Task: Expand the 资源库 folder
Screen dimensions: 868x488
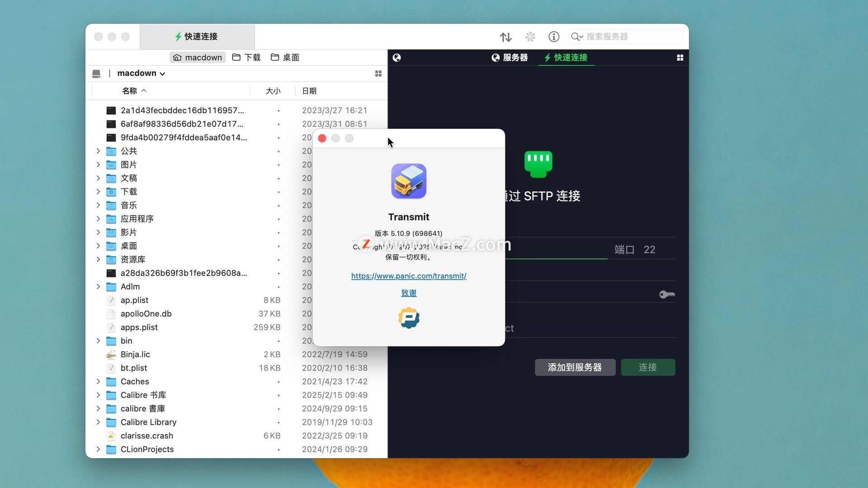Action: pos(98,259)
